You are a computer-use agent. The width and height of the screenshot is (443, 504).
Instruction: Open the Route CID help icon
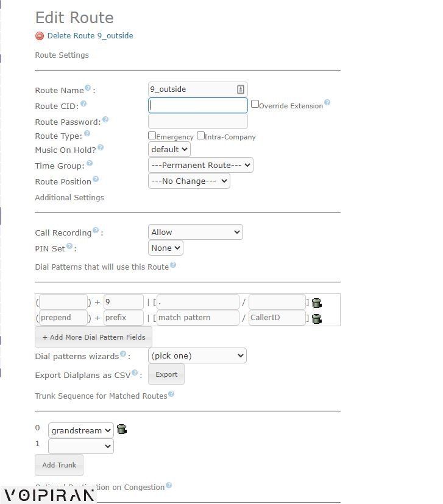pyautogui.click(x=83, y=103)
